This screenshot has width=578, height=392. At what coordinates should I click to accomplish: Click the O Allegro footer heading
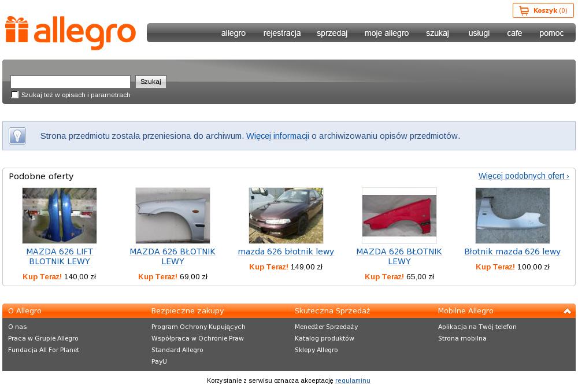coord(25,311)
